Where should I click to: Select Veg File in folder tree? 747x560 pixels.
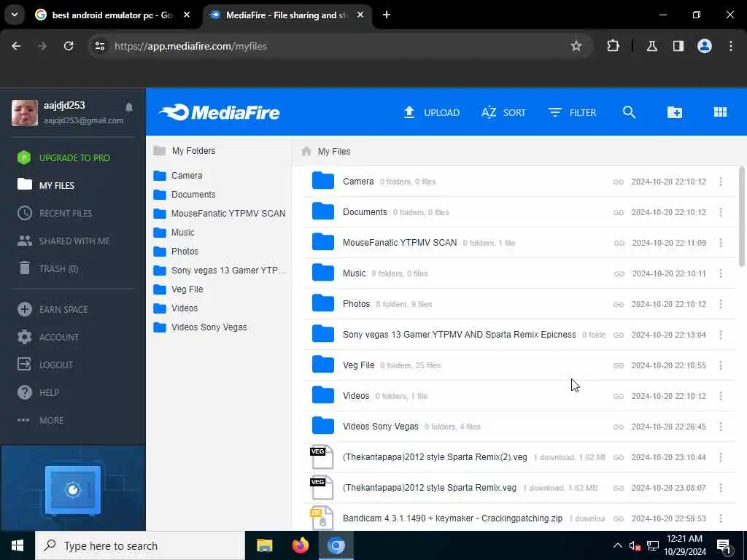click(x=178, y=289)
